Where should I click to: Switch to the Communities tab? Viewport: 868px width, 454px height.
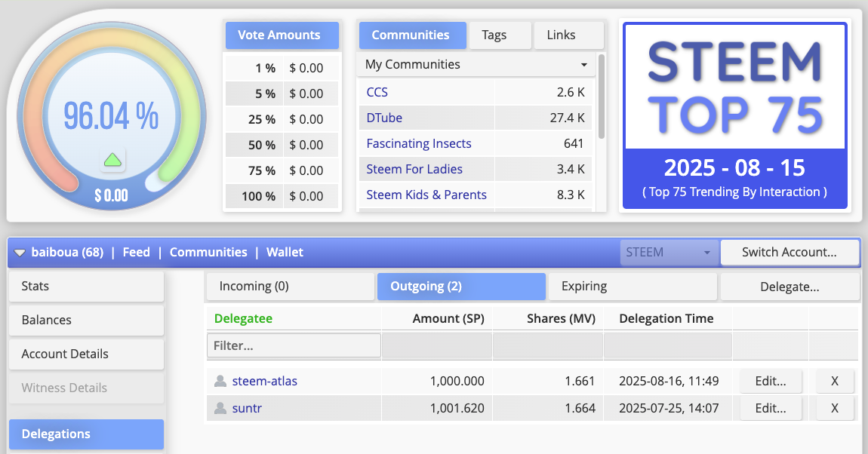click(412, 35)
